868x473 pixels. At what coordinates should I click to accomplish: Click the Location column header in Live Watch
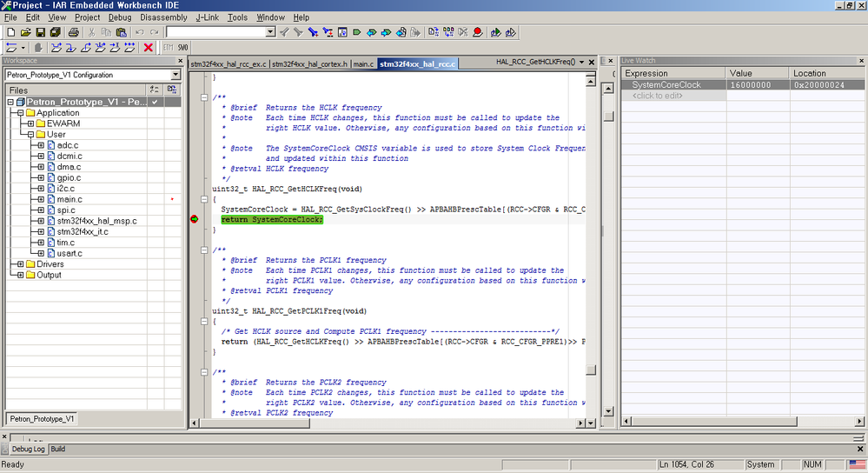coord(827,73)
